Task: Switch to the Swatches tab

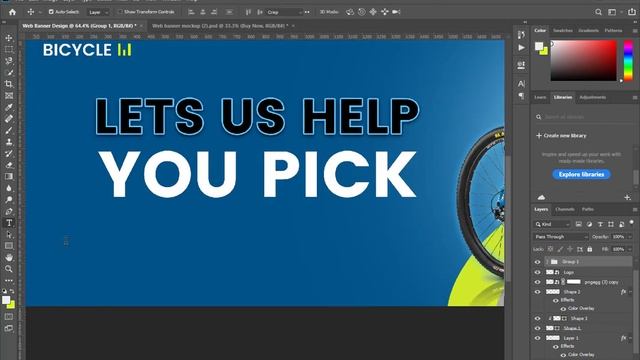Action: [562, 31]
